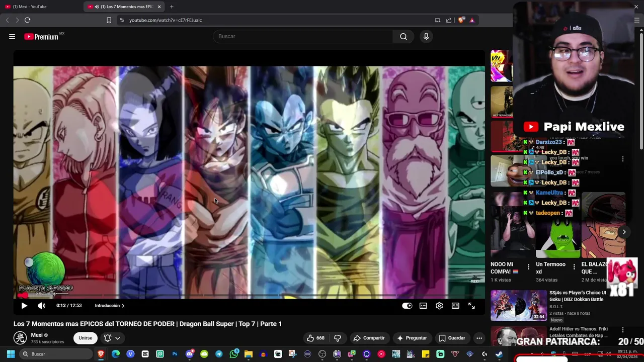This screenshot has width=644, height=362.
Task: Open Microsoft Edge from the taskbar
Action: point(116,354)
